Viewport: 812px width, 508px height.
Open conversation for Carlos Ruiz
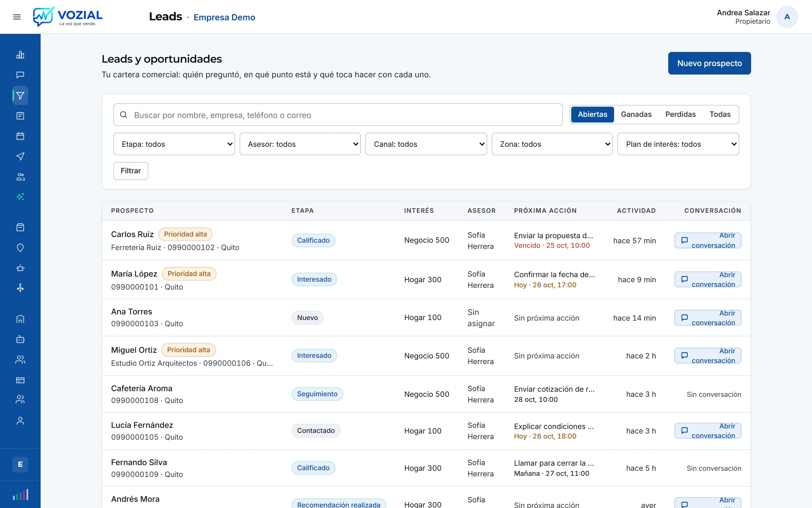(x=708, y=240)
